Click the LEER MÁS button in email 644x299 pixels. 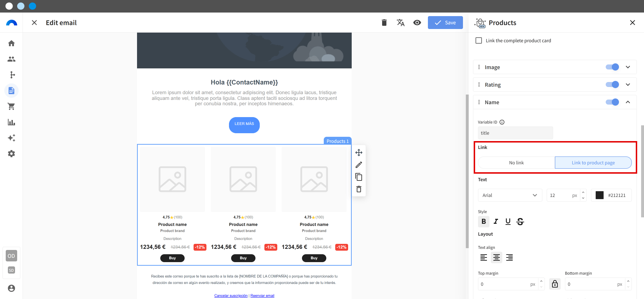click(x=244, y=125)
